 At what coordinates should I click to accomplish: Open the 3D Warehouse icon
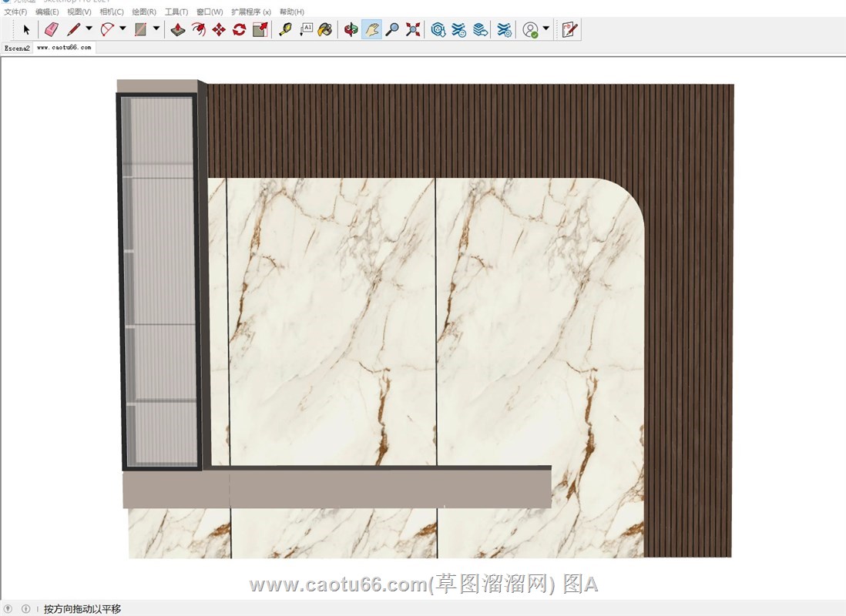438,30
